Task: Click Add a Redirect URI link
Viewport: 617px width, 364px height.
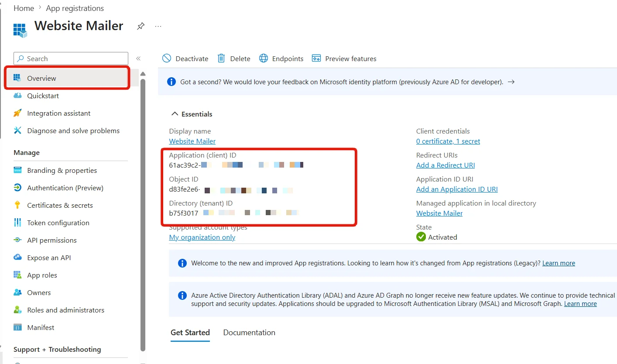Action: [446, 165]
